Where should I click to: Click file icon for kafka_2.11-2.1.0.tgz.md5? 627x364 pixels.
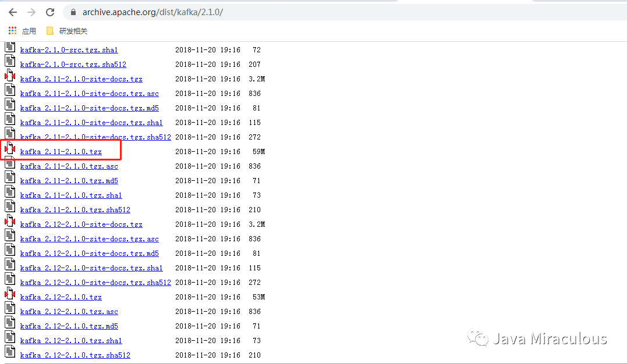[10, 177]
